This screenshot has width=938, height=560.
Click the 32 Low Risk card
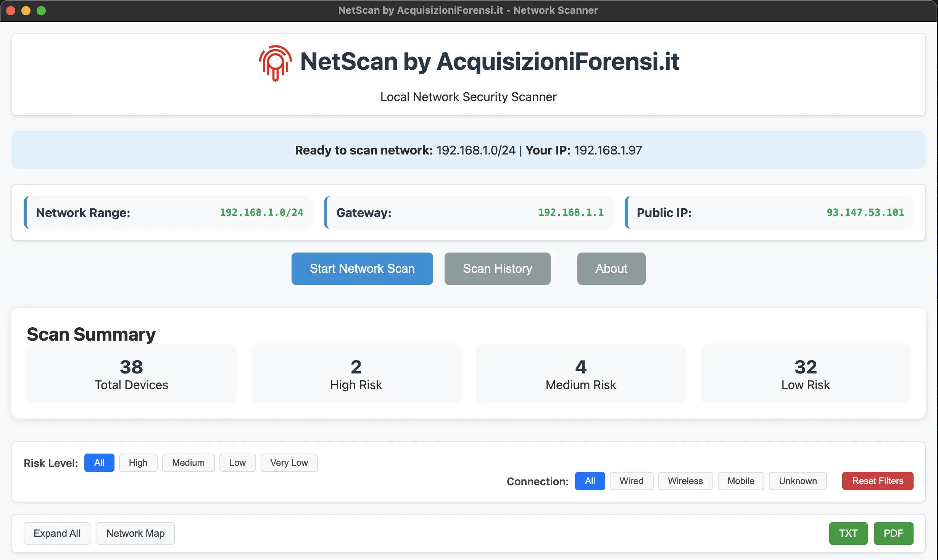tap(806, 374)
